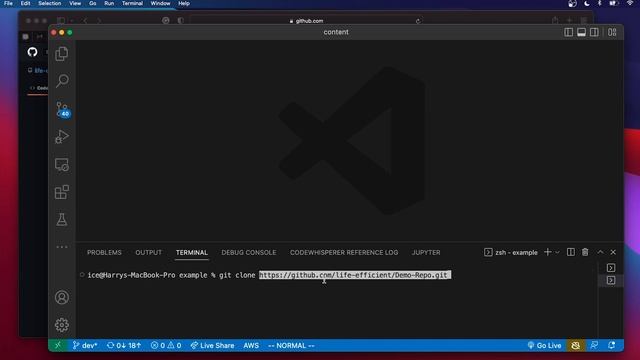The height and width of the screenshot is (360, 640).
Task: Open the Testing flask view
Action: [62, 220]
